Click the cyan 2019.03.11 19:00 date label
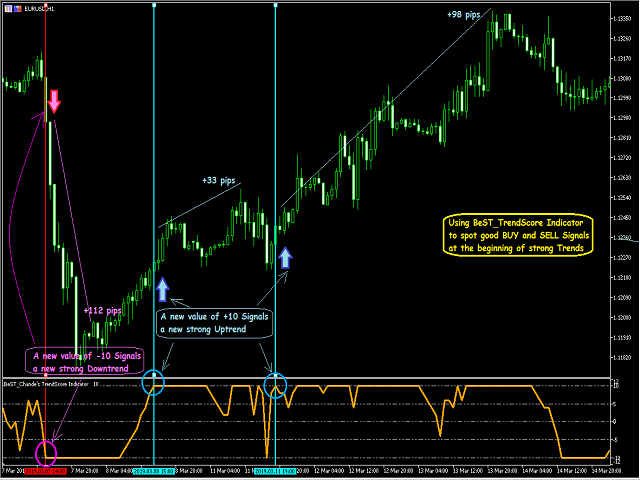This screenshot has width=640, height=480. coord(275,471)
